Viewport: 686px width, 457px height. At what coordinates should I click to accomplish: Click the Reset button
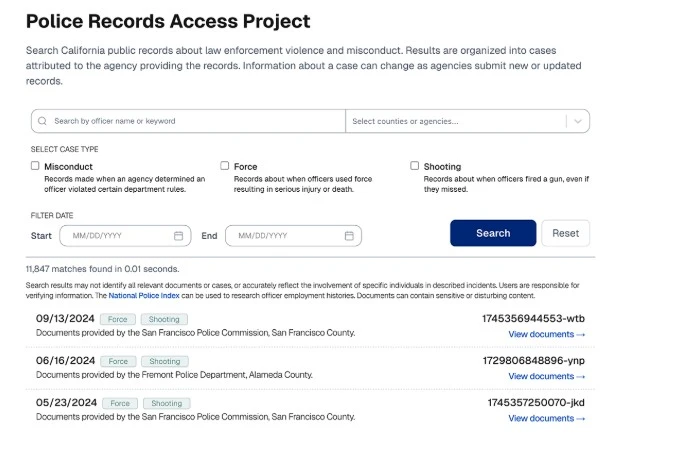(x=565, y=233)
